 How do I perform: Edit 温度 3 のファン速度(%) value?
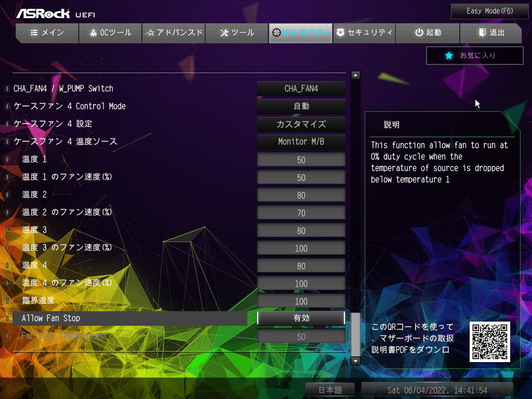[x=301, y=248]
